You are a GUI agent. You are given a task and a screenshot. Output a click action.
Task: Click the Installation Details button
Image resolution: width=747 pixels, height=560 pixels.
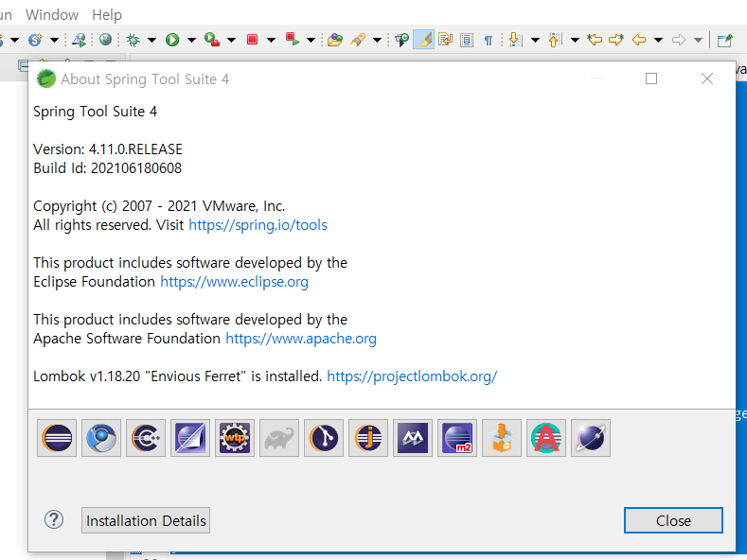click(x=146, y=520)
